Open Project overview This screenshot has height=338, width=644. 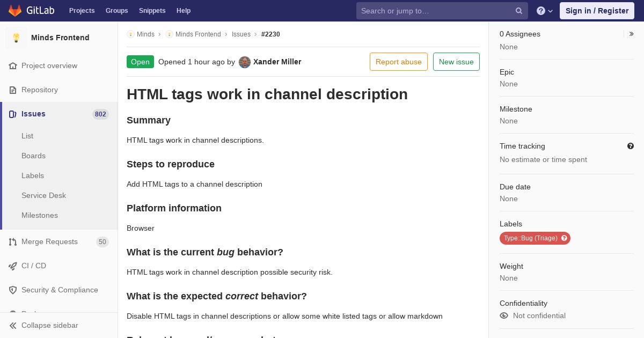[x=49, y=65]
